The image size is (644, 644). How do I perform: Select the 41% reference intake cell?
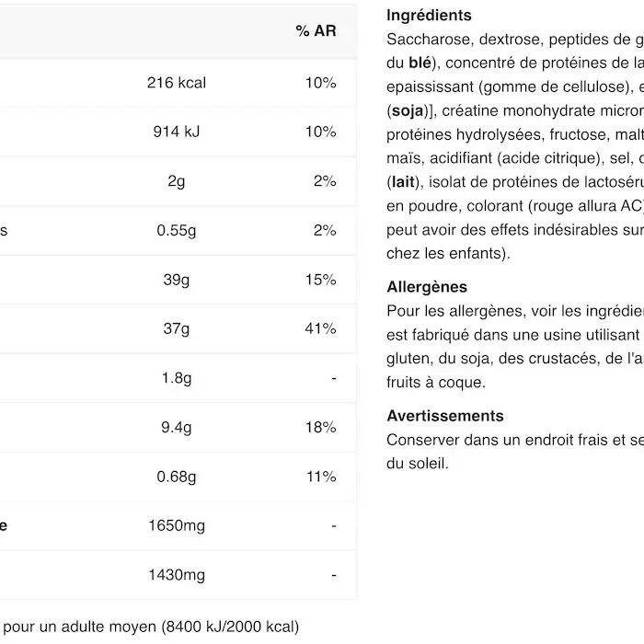tap(321, 328)
